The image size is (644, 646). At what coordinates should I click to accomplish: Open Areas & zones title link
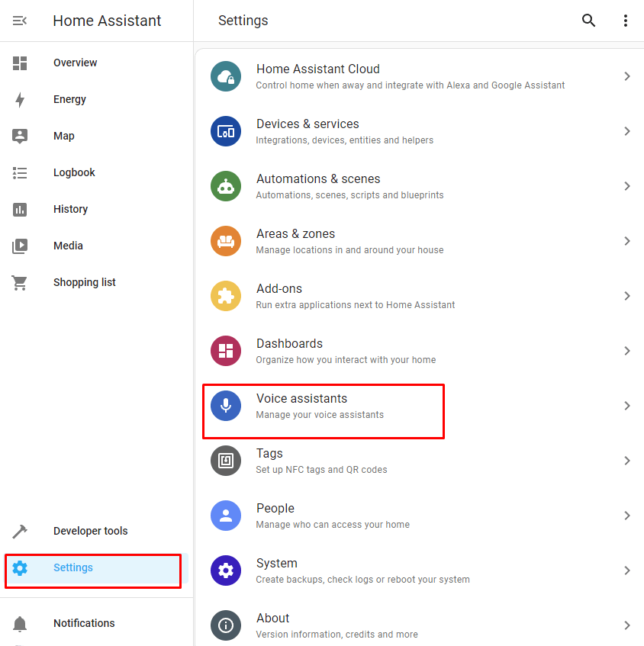coord(295,233)
